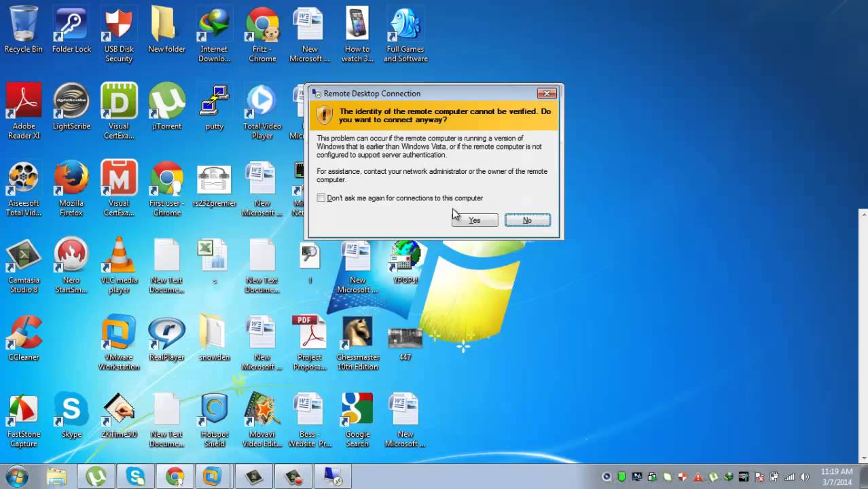
Task: Open the Windows Start menu
Action: point(16,477)
